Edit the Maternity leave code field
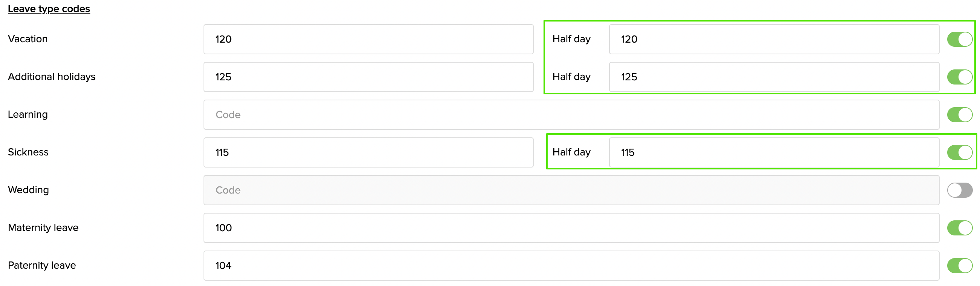Screen dimensions: 980x286 tap(571, 228)
